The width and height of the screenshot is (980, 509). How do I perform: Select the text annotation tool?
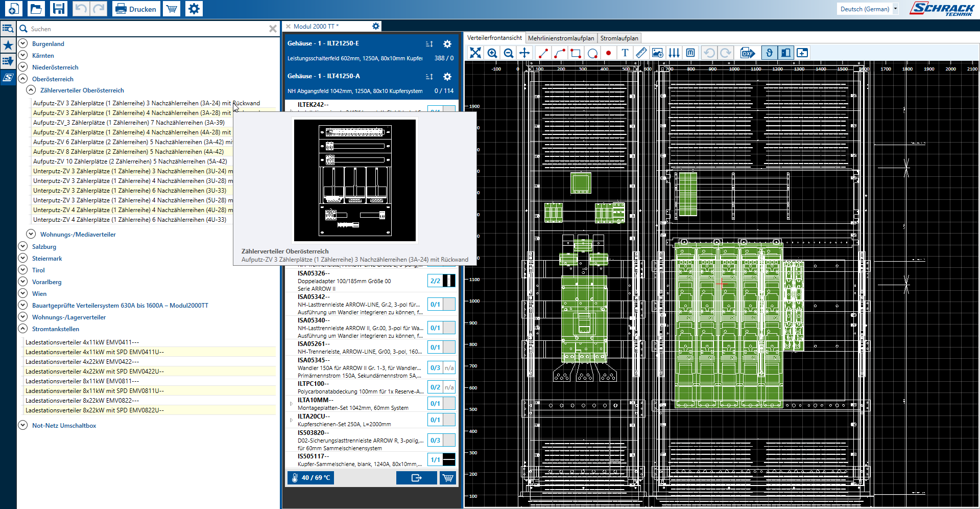pos(625,53)
